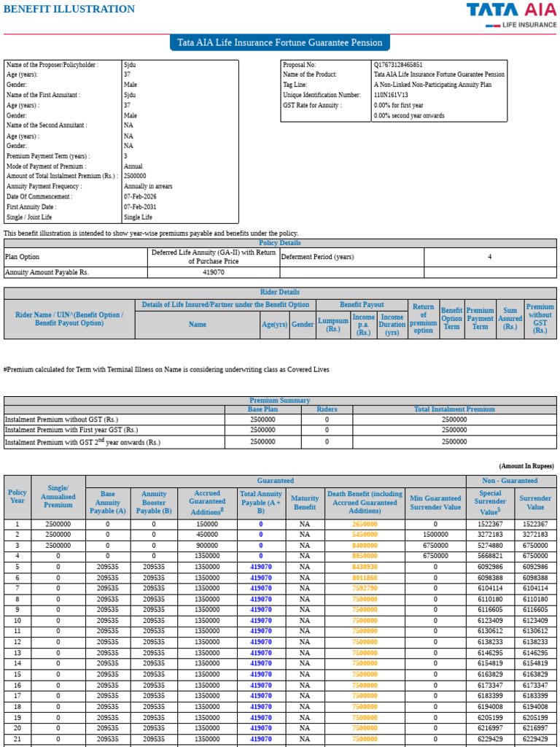The width and height of the screenshot is (560, 747).
Task: Click the Non - Guaranteed column header
Action: click(510, 481)
